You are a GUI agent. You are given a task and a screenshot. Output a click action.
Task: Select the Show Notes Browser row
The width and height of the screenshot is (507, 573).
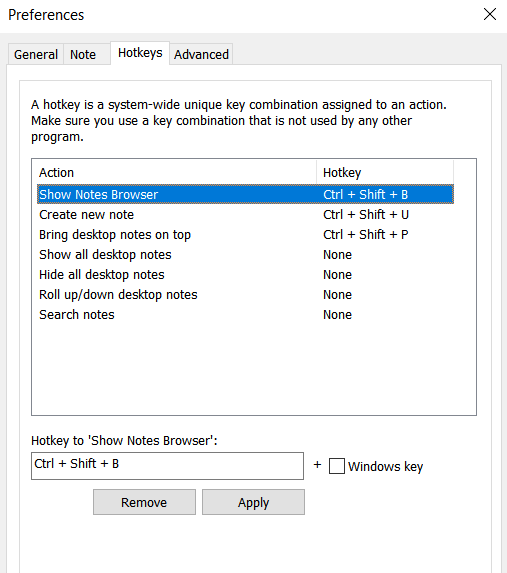[x=245, y=194]
